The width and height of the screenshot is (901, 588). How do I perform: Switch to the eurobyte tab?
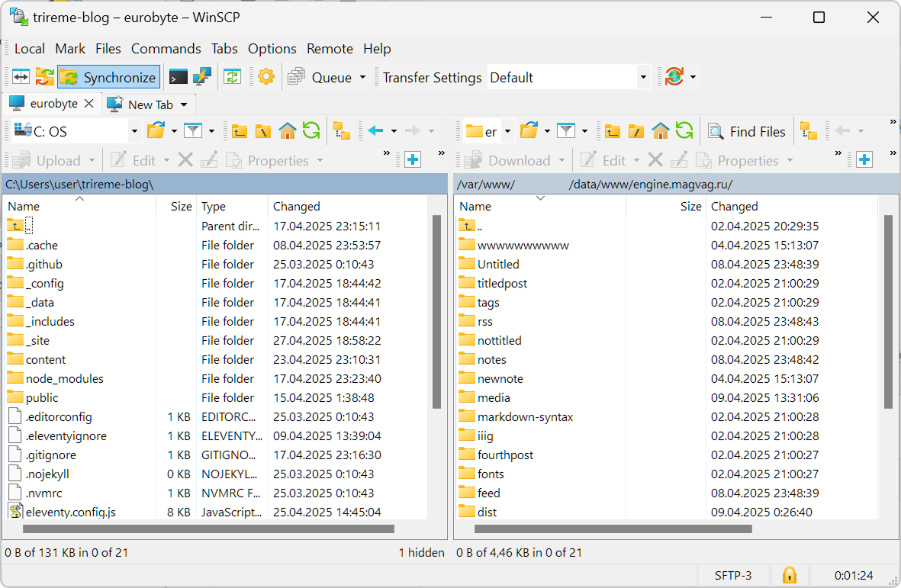click(x=53, y=104)
